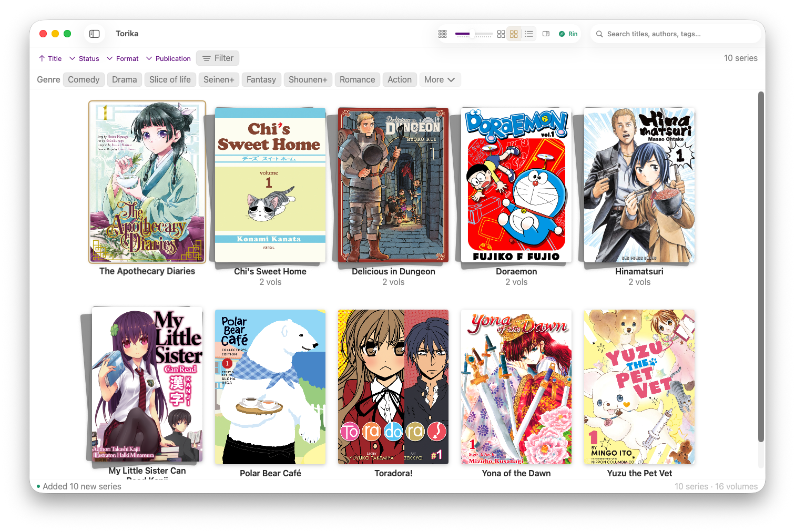
Task: Toggle the Slice of life tag
Action: point(170,79)
